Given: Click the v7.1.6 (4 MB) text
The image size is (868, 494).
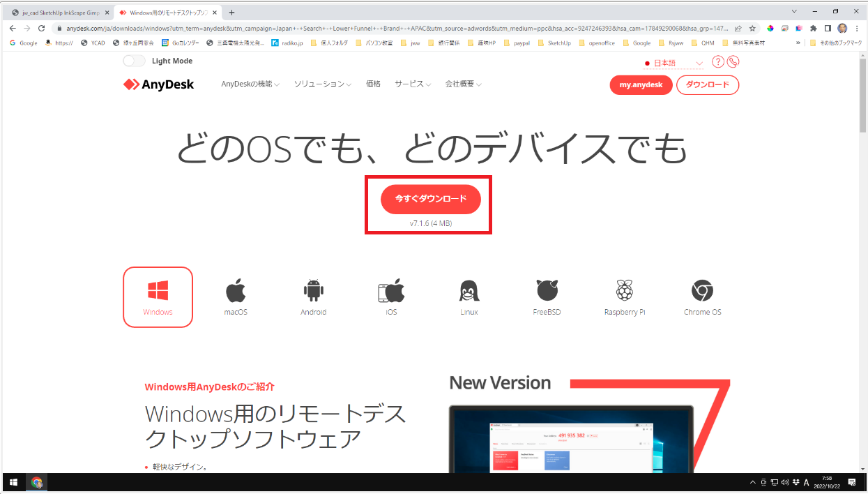Looking at the screenshot, I should (431, 223).
